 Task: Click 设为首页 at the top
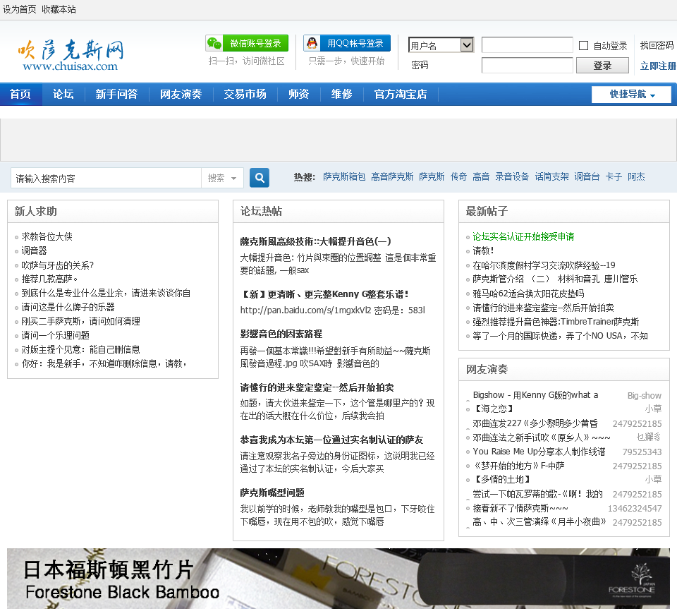click(x=20, y=9)
